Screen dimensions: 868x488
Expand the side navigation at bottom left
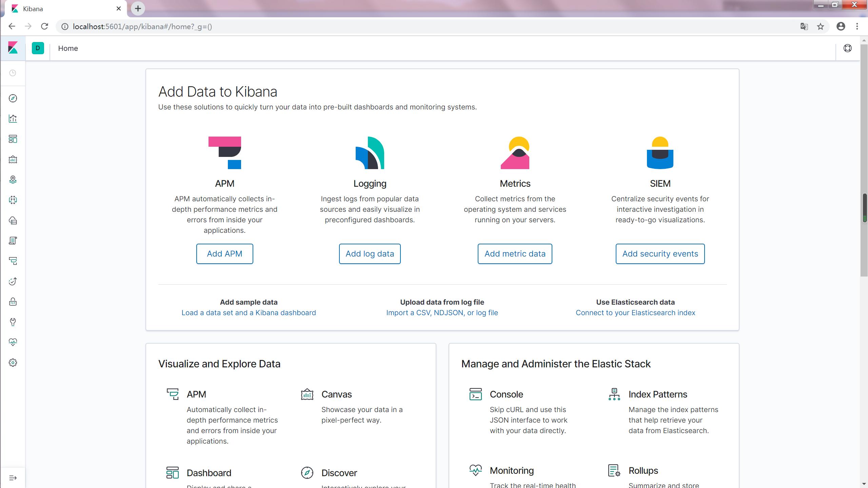13,478
